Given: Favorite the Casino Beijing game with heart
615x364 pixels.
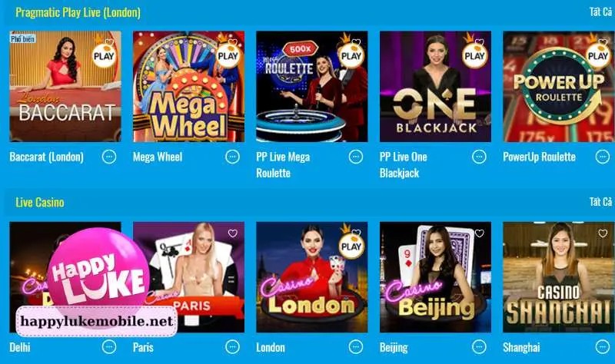Looking at the screenshot, I should (479, 233).
